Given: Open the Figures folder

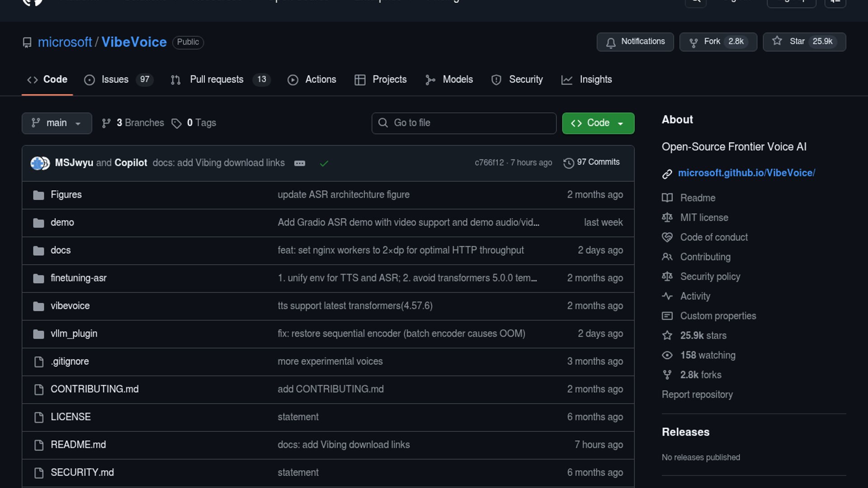Looking at the screenshot, I should pyautogui.click(x=66, y=195).
